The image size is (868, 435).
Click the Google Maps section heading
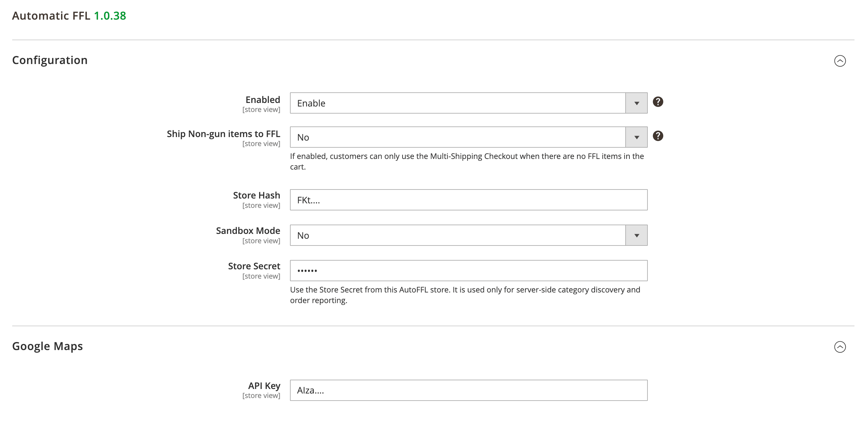click(48, 346)
